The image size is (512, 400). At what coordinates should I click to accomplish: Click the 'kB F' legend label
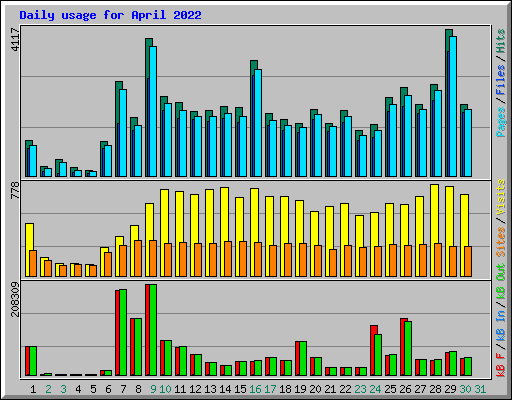[501, 365]
